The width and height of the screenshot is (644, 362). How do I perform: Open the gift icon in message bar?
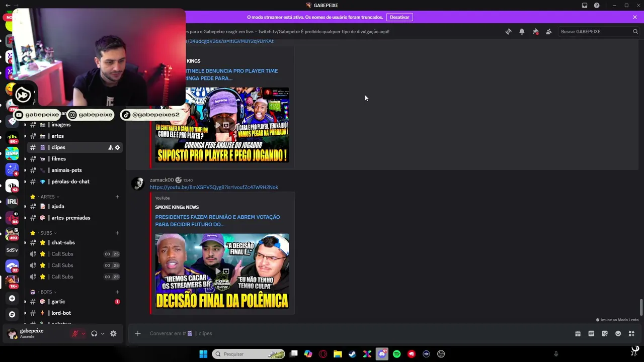(578, 333)
